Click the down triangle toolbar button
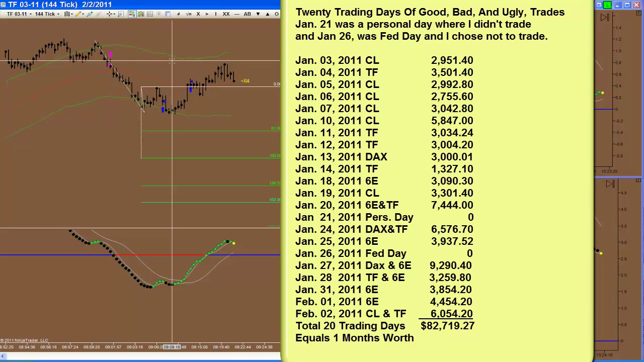Viewport: 644px width, 362px height. [258, 14]
